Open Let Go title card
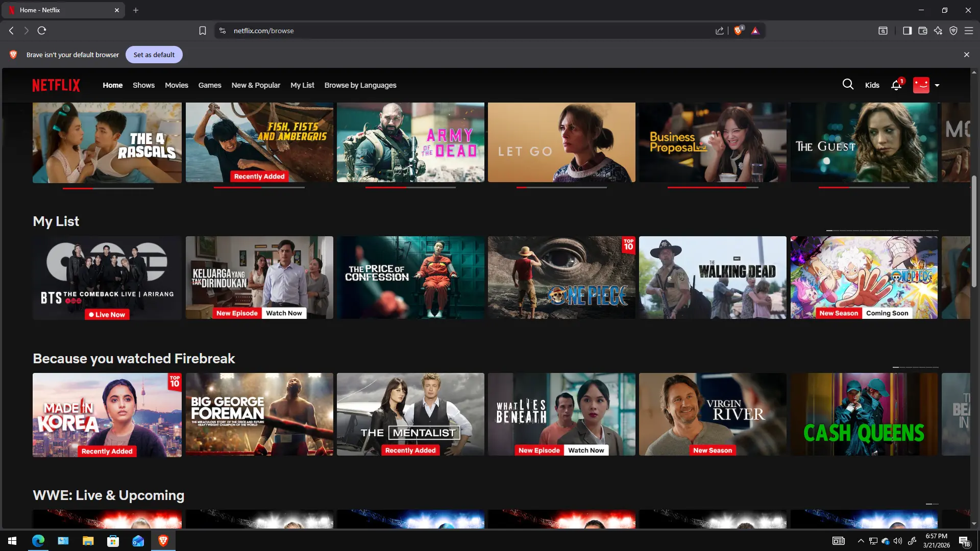Viewport: 980px width, 551px height. pyautogui.click(x=561, y=142)
